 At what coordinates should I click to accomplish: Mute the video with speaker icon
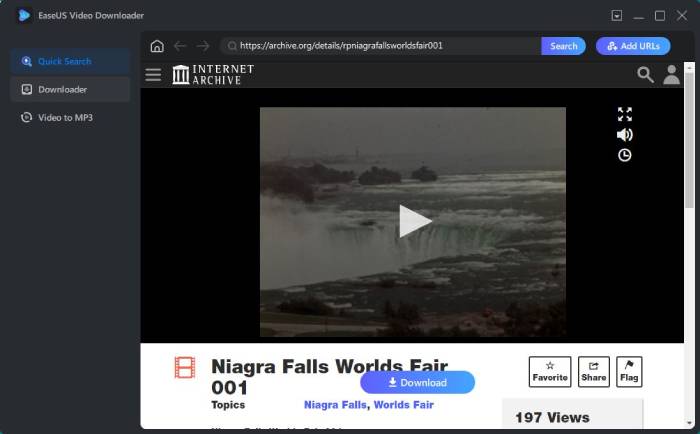pyautogui.click(x=625, y=135)
